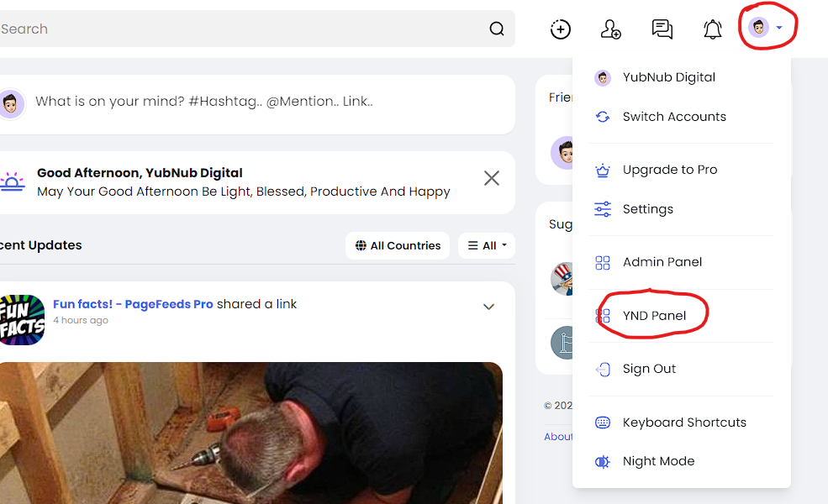Open the notifications bell icon
This screenshot has width=828, height=504.
click(x=712, y=29)
